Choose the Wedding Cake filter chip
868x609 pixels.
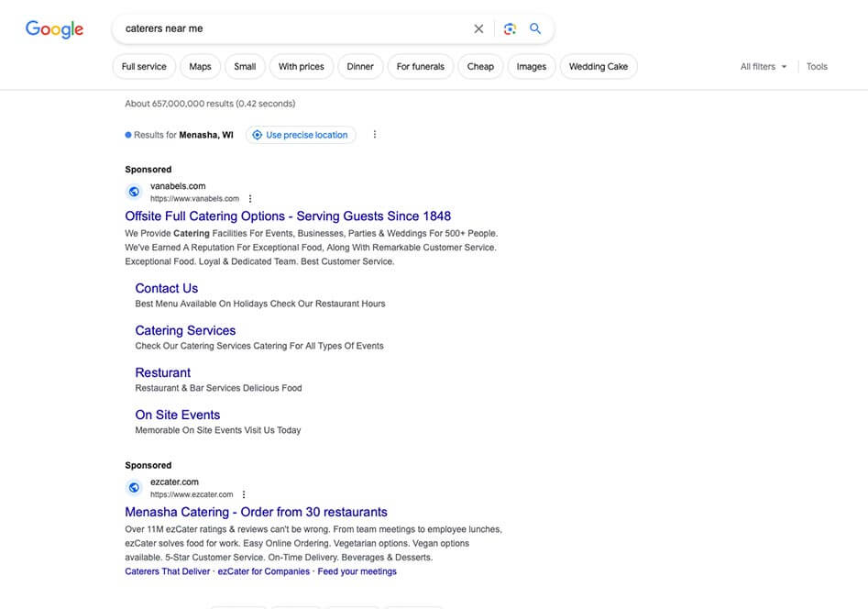click(598, 67)
